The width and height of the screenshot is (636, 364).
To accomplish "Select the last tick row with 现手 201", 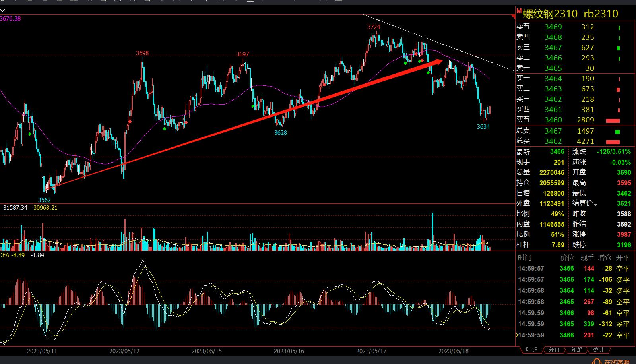I will pyautogui.click(x=574, y=335).
